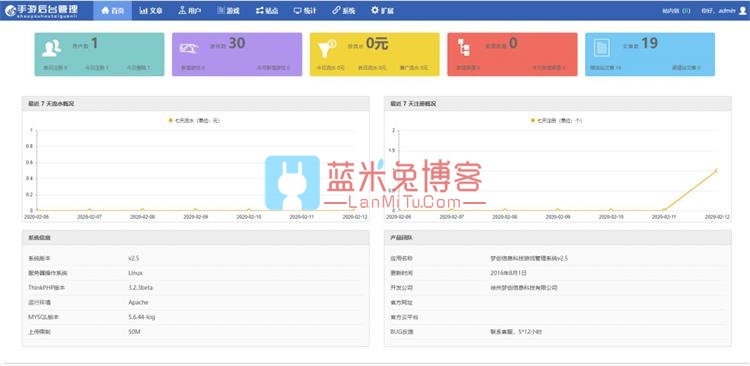This screenshot has width=750, height=366.
Task: Open the Extensions (扩展) nav menu
Action: point(382,11)
